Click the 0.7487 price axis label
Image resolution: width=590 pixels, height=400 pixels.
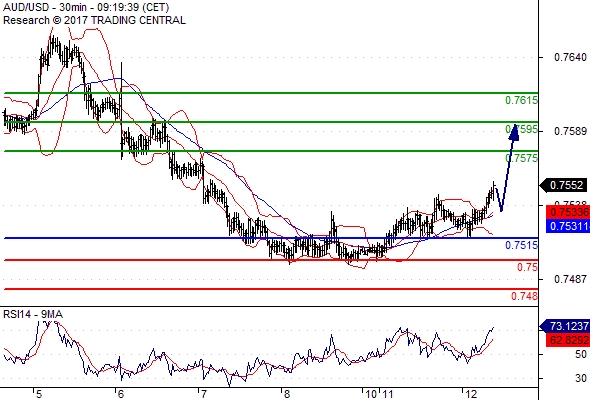(570, 279)
